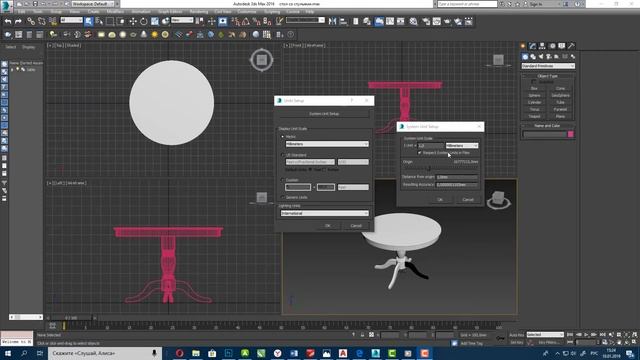This screenshot has width=640, height=360.
Task: Click Cancel in Units Setup dialog
Action: click(x=356, y=226)
